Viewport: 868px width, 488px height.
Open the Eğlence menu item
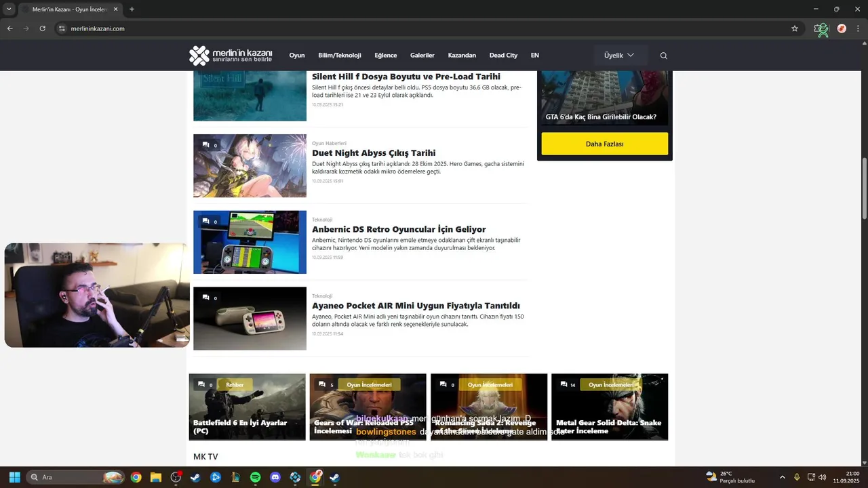click(x=386, y=56)
